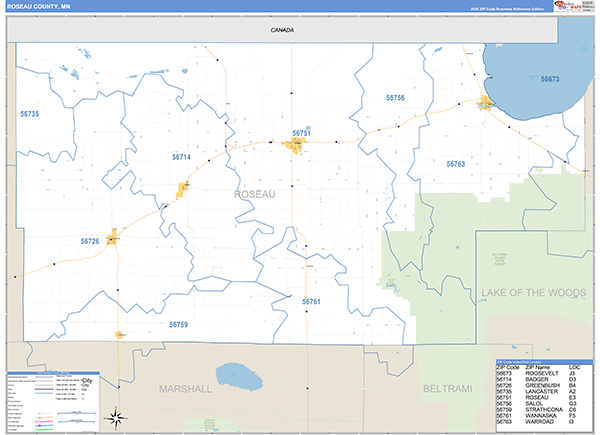This screenshot has height=435, width=600.
Task: Click LANCASTER in the ZIP index table
Action: point(542,392)
